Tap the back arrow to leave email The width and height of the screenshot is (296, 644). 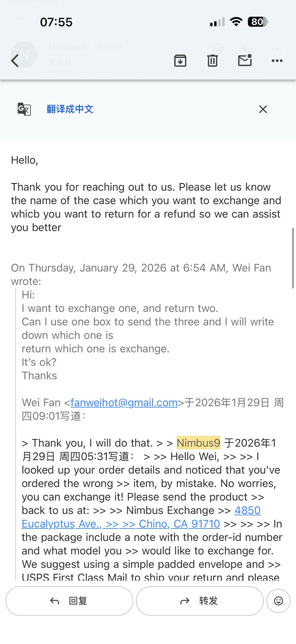click(15, 61)
